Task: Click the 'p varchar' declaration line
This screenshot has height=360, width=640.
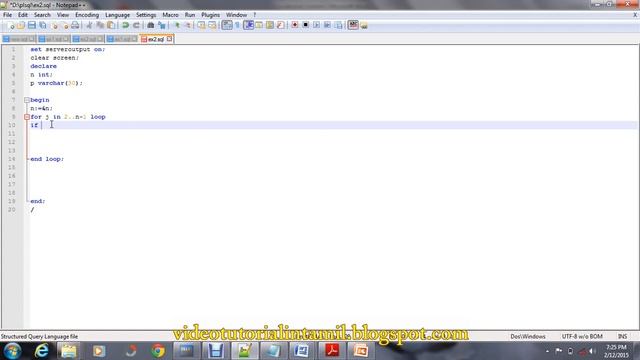Action: pyautogui.click(x=56, y=83)
